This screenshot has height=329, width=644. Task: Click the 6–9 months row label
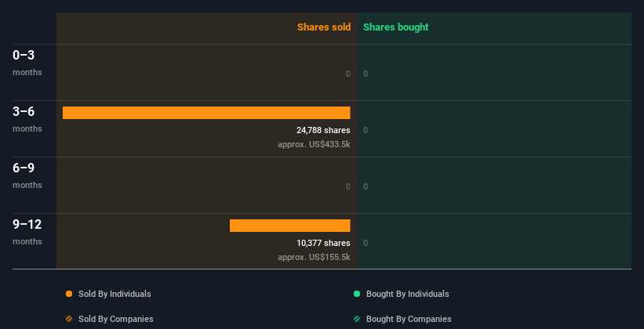tap(27, 175)
